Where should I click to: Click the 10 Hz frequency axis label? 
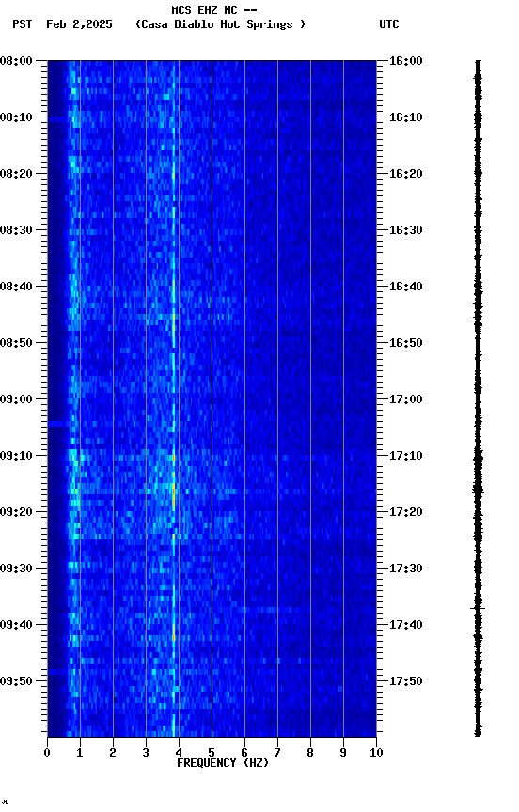[x=376, y=753]
